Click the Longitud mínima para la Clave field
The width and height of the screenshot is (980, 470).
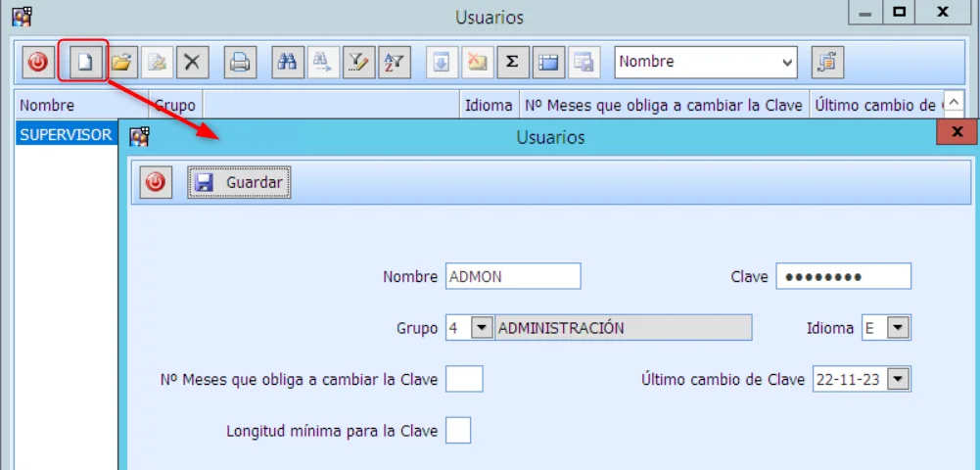click(x=458, y=430)
